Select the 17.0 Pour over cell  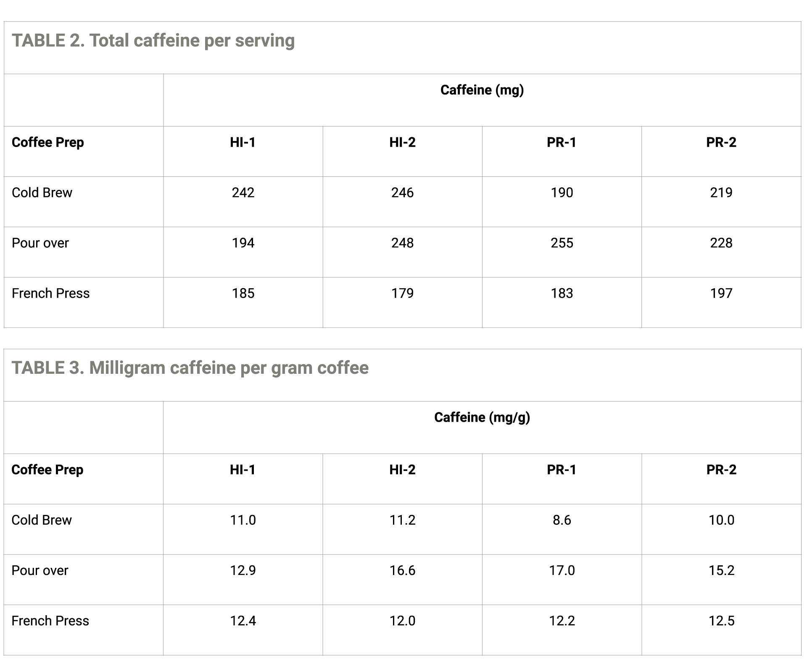pyautogui.click(x=562, y=580)
